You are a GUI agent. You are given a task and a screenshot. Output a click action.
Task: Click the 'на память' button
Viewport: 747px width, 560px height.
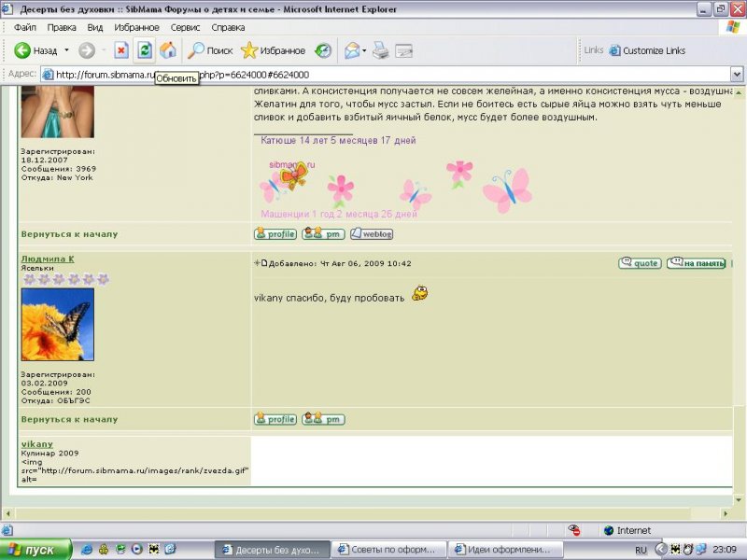696,263
